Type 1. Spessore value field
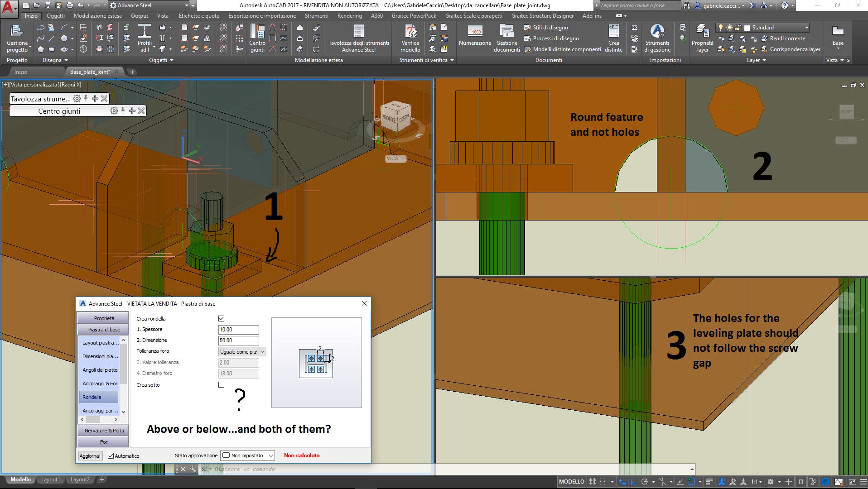868x489 pixels. pyautogui.click(x=239, y=330)
